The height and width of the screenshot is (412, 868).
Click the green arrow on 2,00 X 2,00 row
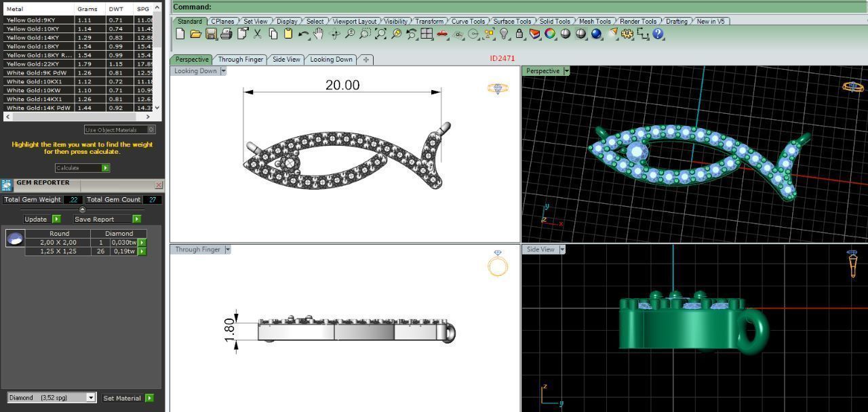click(x=142, y=242)
